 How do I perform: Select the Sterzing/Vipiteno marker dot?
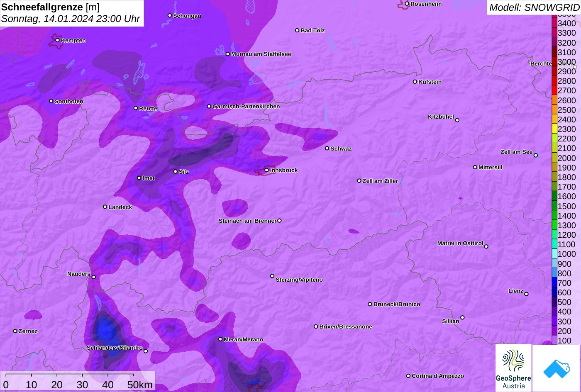click(x=272, y=276)
